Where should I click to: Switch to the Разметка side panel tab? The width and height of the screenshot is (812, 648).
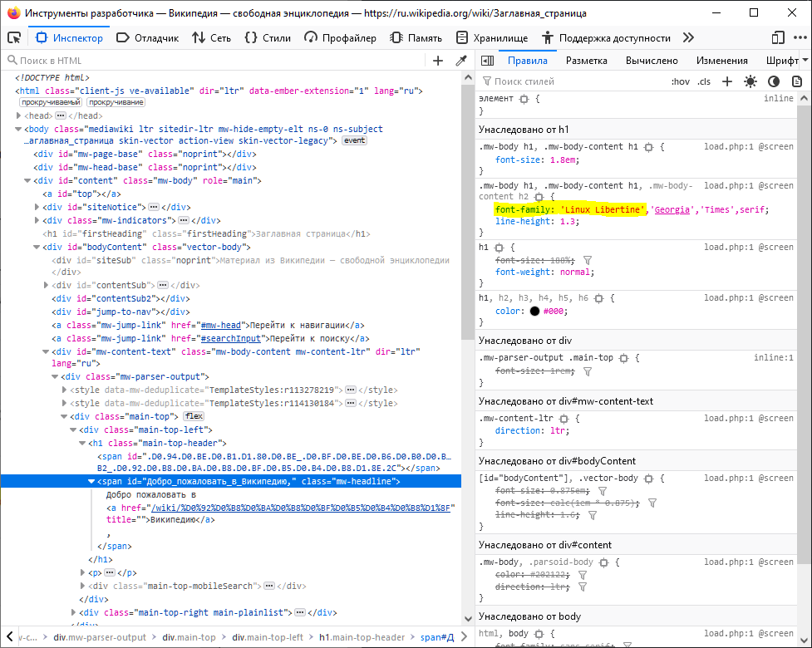pyautogui.click(x=586, y=61)
